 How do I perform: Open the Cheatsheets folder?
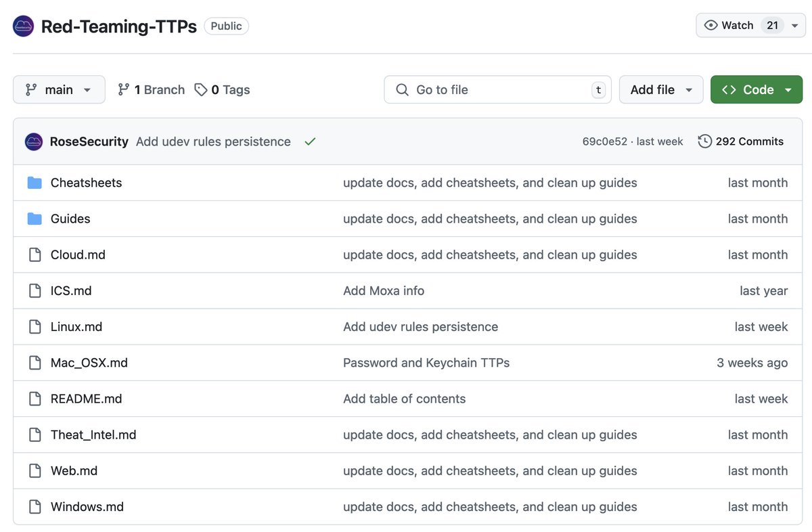coord(87,183)
